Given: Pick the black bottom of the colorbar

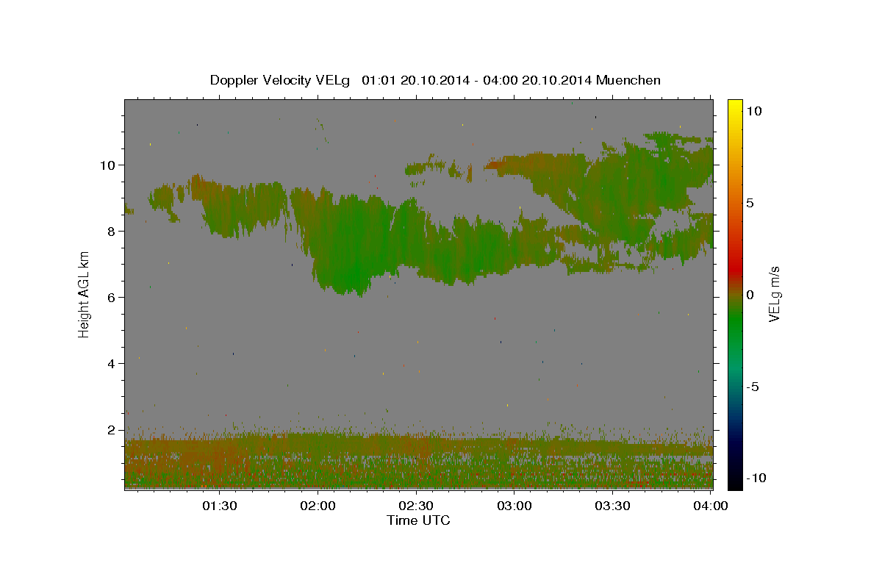Looking at the screenshot, I should [x=734, y=481].
